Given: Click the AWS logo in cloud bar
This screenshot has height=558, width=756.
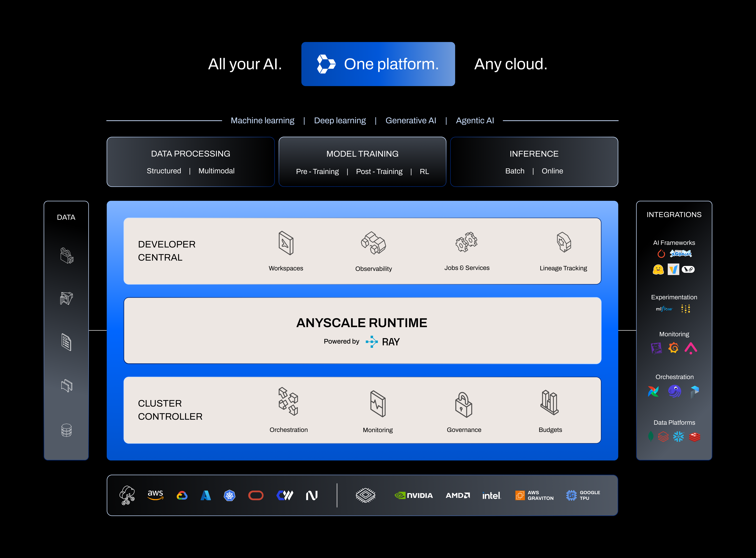Looking at the screenshot, I should point(155,495).
